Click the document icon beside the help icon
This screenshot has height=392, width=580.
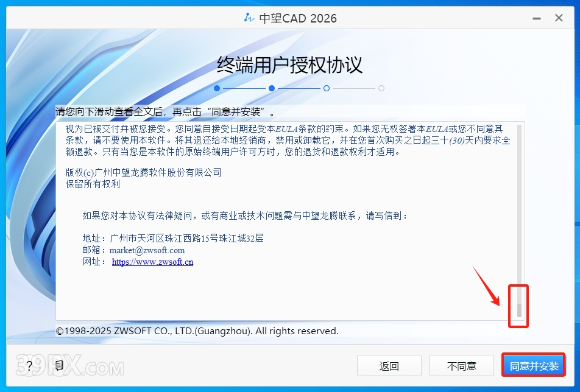[59, 366]
